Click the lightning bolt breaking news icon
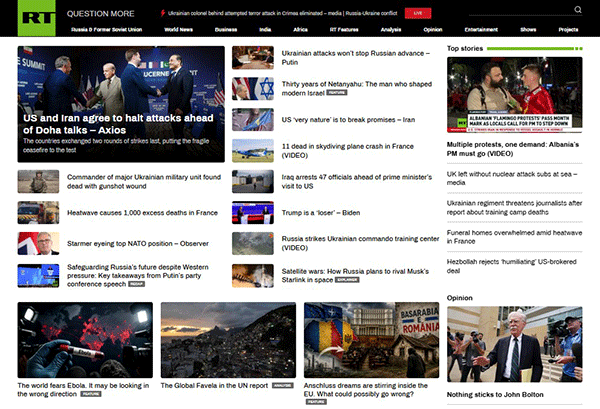The height and width of the screenshot is (409, 600). pyautogui.click(x=163, y=13)
